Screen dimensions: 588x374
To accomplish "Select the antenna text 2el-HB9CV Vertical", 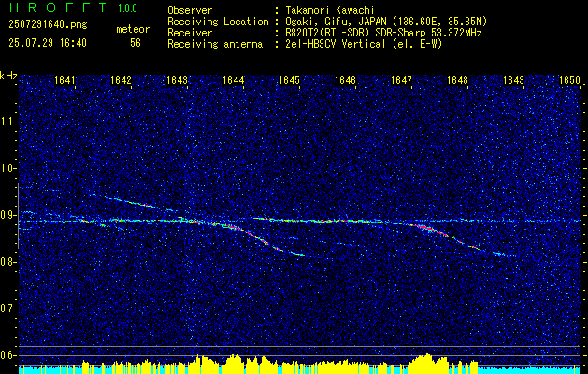I will coord(336,44).
